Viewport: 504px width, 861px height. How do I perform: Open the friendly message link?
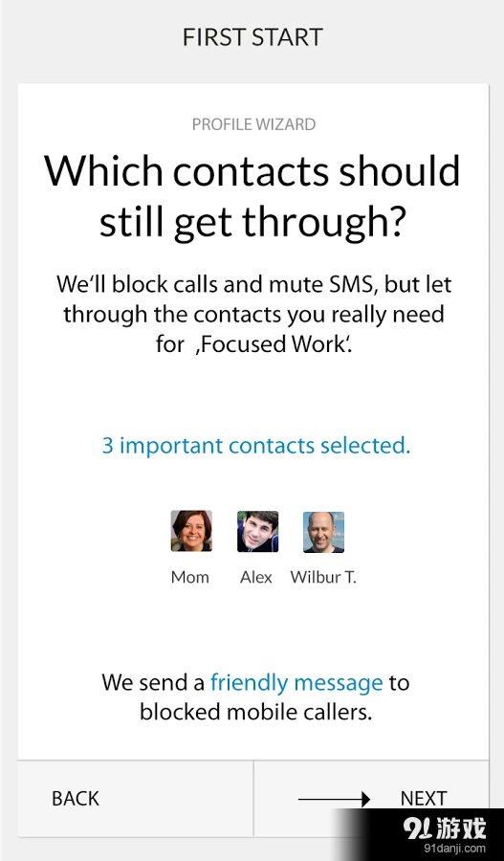(296, 682)
